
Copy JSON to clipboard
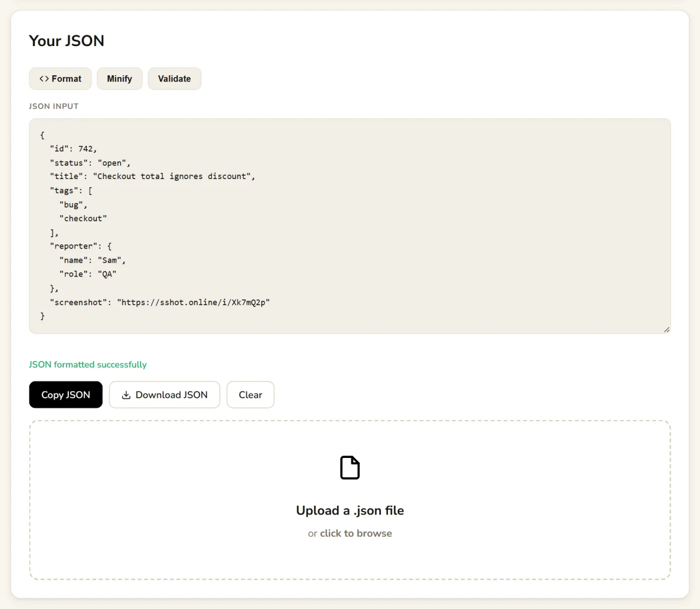66,395
